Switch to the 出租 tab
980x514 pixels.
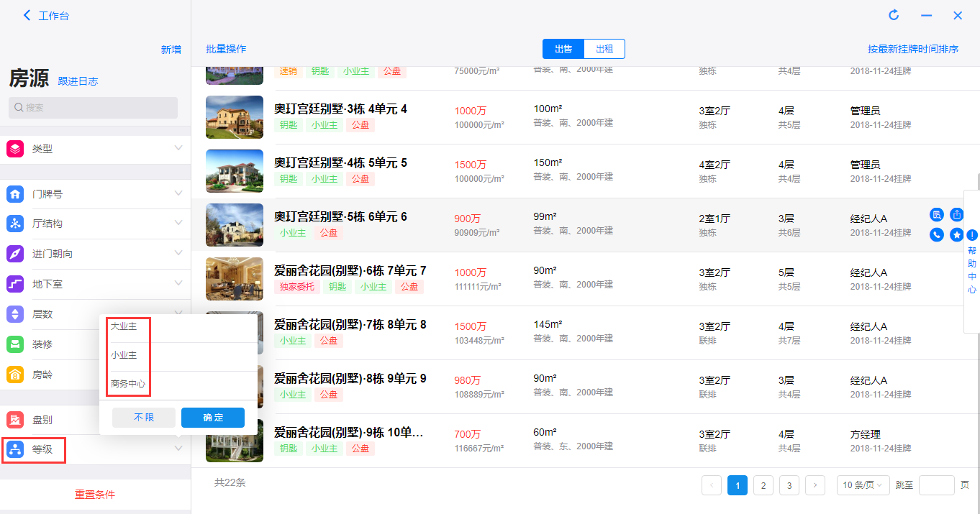pos(604,49)
